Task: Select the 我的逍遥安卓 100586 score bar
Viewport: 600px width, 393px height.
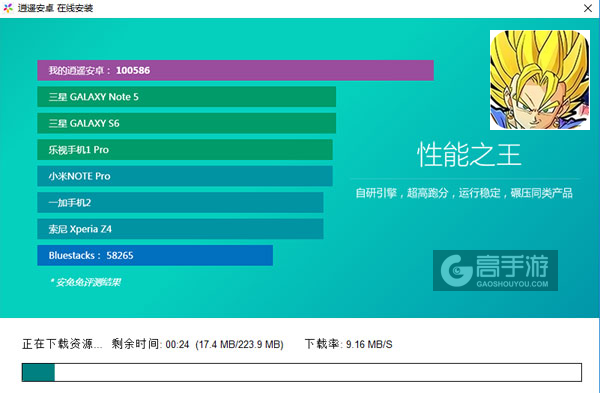Action: [235, 70]
